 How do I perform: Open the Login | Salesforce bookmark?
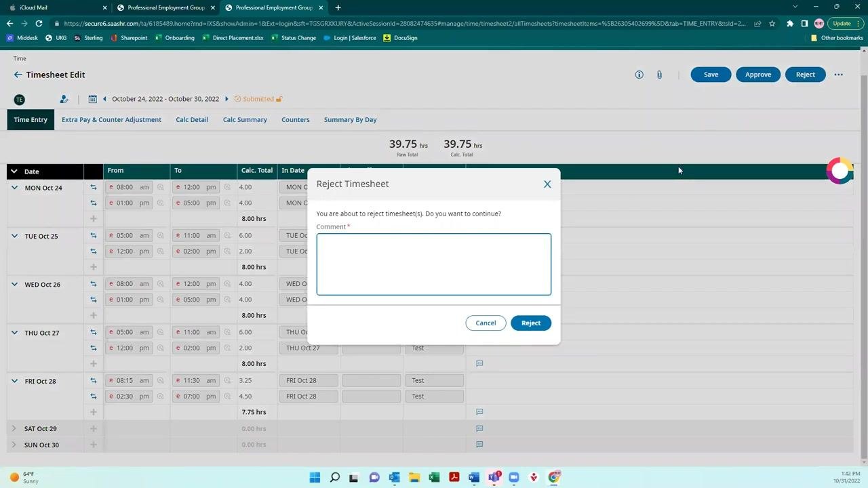tap(350, 38)
